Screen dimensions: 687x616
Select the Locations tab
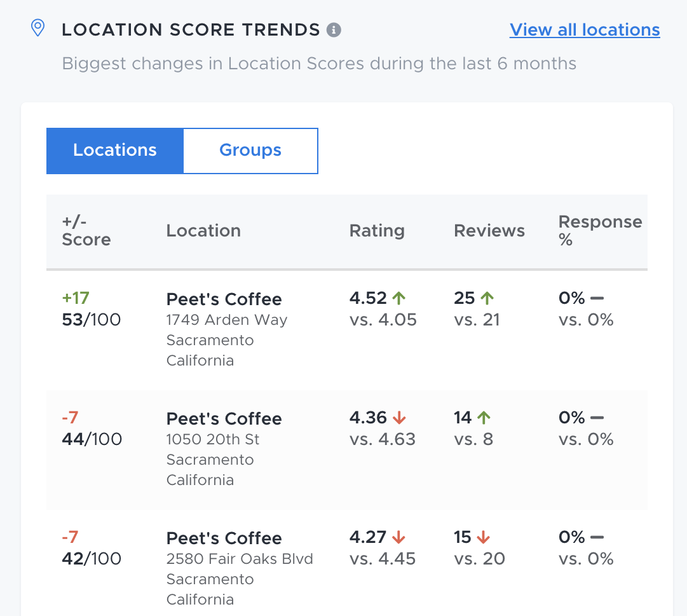(x=115, y=151)
